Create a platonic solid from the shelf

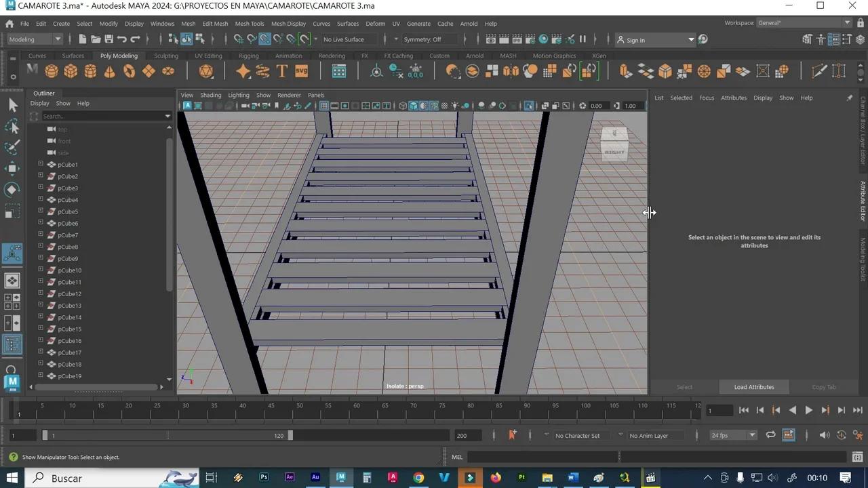(206, 70)
